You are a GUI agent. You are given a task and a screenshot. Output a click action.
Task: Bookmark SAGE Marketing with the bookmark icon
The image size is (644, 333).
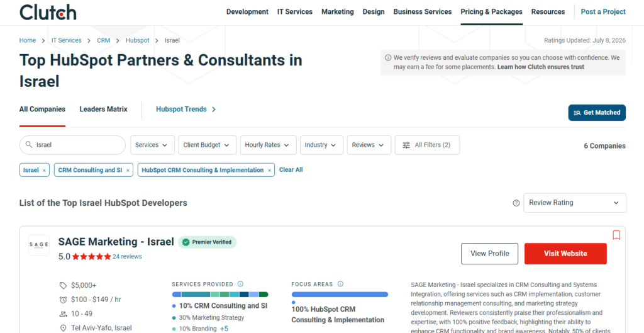pyautogui.click(x=616, y=235)
